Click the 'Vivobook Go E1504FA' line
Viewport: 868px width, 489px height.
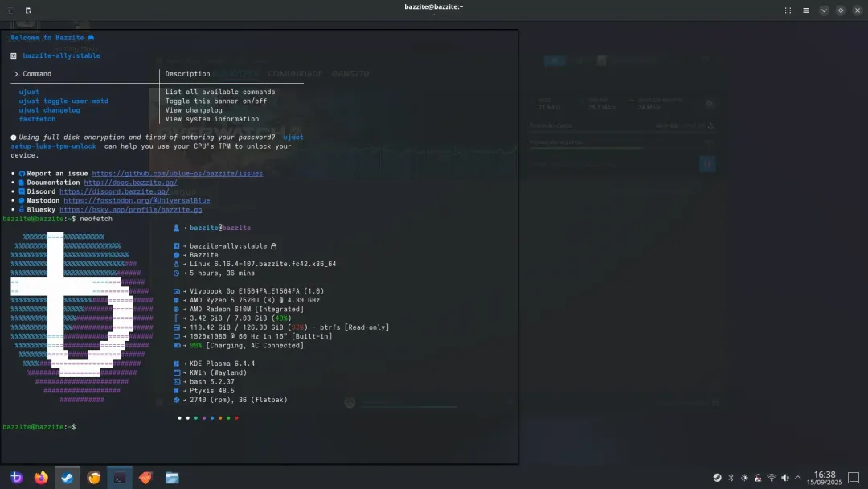pyautogui.click(x=257, y=290)
